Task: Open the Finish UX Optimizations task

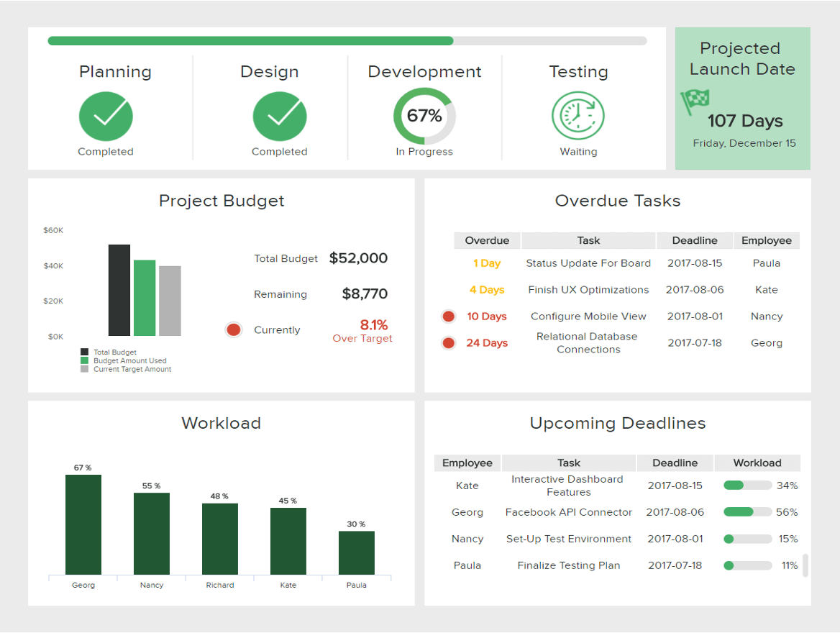Action: point(588,290)
